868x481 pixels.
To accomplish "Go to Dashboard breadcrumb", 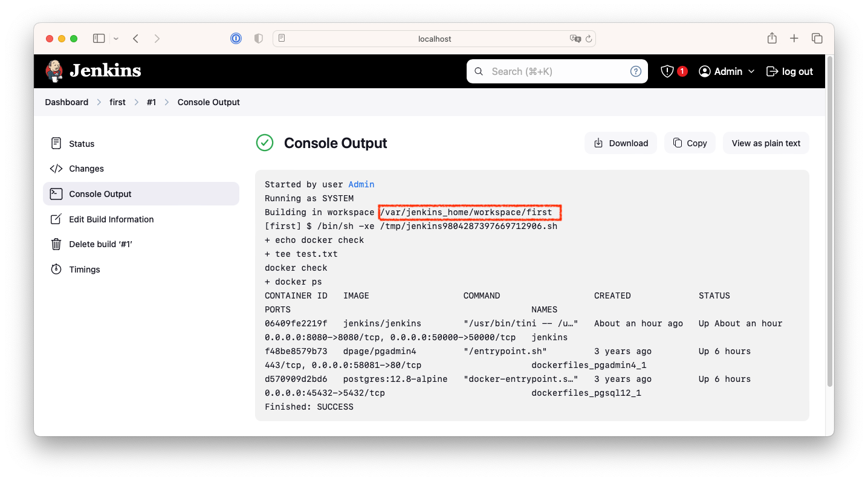I will tap(66, 102).
